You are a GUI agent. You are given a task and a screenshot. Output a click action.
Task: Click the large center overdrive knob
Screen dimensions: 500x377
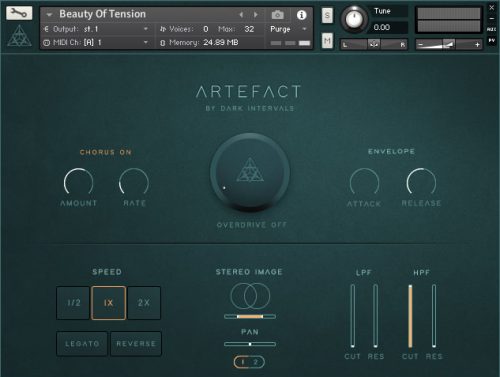[x=250, y=172]
